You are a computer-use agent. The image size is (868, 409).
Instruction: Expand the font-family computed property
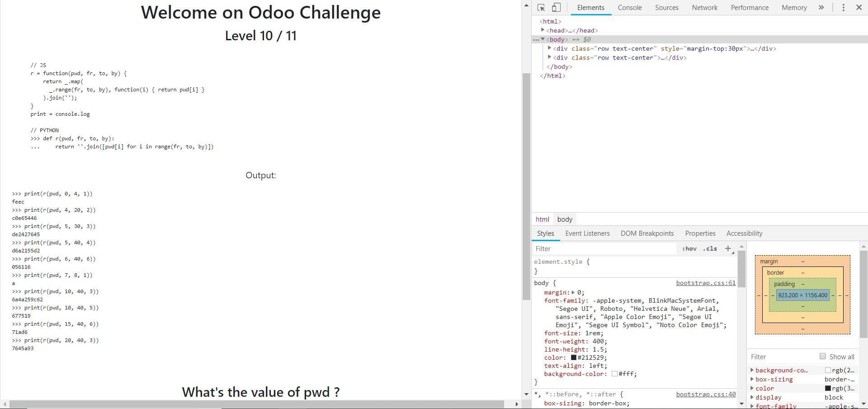pyautogui.click(x=752, y=406)
